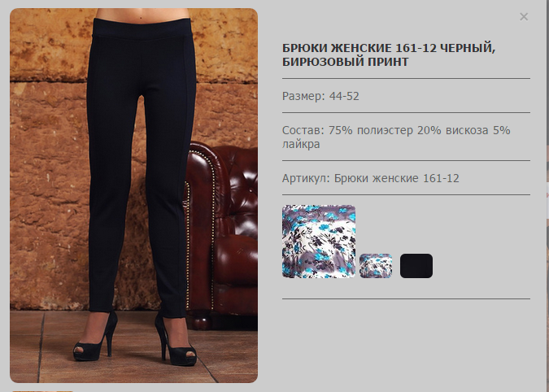Click the right black high-heel shoe in photo
549x392 pixels.
coord(175,342)
